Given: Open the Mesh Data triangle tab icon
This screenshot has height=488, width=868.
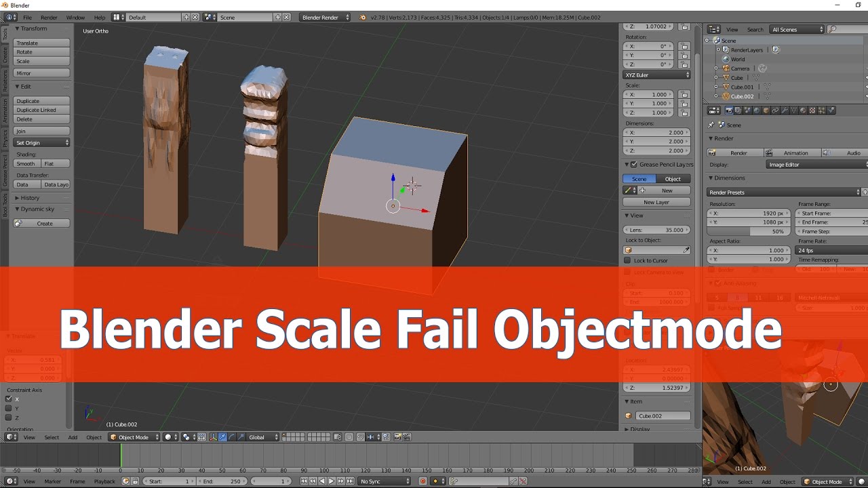Looking at the screenshot, I should [x=794, y=110].
